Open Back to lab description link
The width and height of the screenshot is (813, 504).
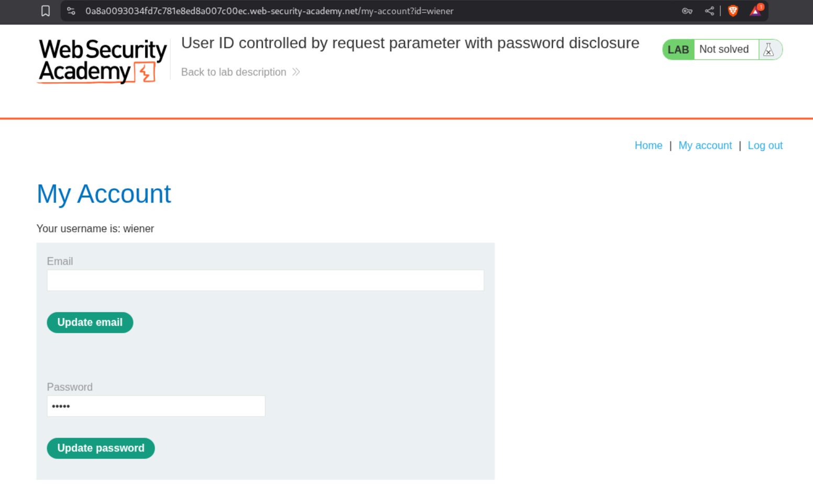(x=234, y=72)
